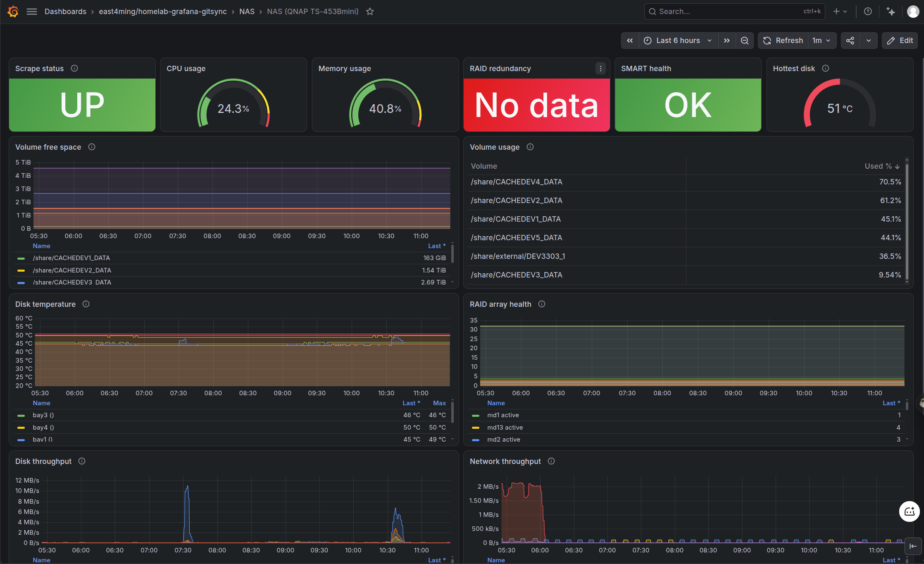Open the help question mark icon
This screenshot has height=564, width=924.
coord(868,12)
